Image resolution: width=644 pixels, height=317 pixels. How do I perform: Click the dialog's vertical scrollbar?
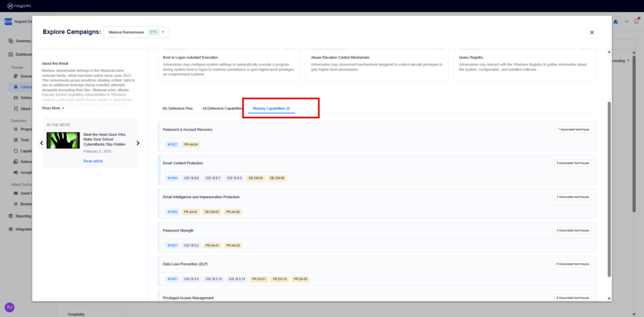click(609, 189)
